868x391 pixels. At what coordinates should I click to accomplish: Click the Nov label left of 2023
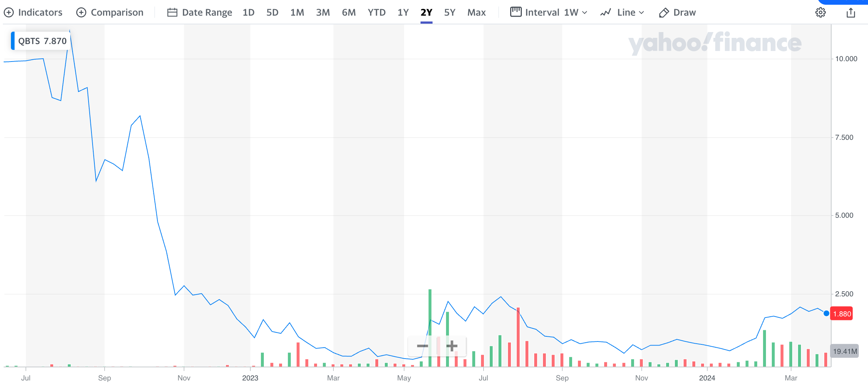(184, 378)
